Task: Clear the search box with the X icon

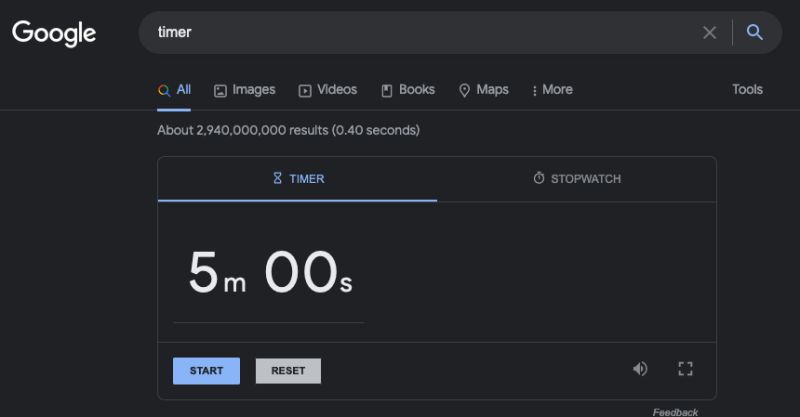Action: coord(709,33)
